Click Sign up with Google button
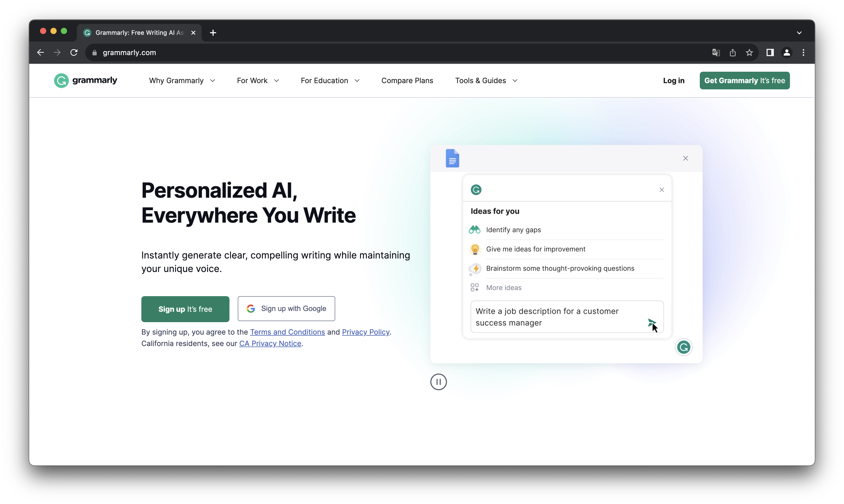This screenshot has height=504, width=844. coord(286,308)
